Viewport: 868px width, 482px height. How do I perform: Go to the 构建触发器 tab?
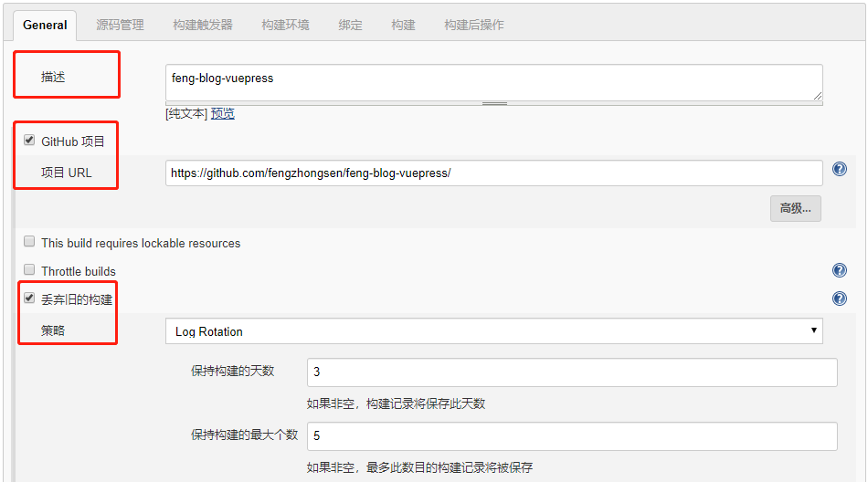(x=202, y=25)
